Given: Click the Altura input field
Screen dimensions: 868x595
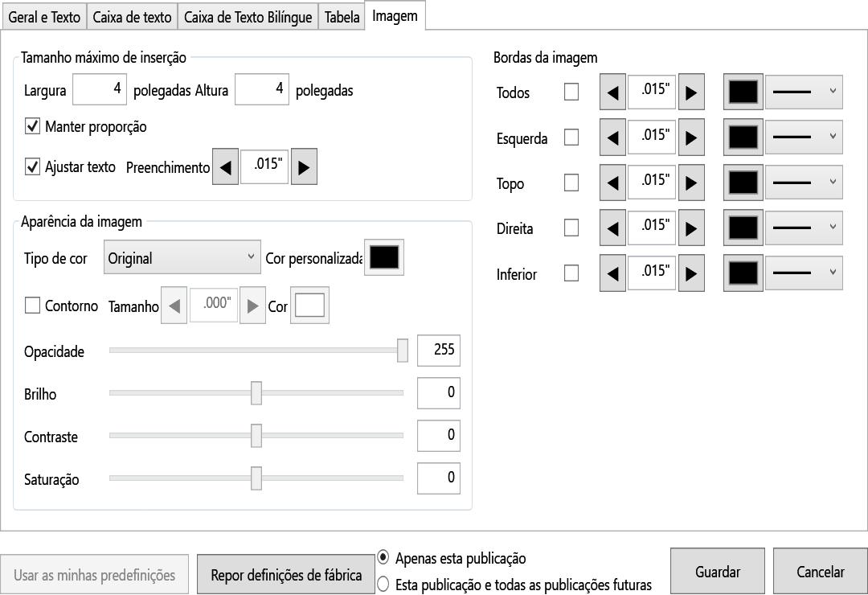Looking at the screenshot, I should click(x=262, y=89).
